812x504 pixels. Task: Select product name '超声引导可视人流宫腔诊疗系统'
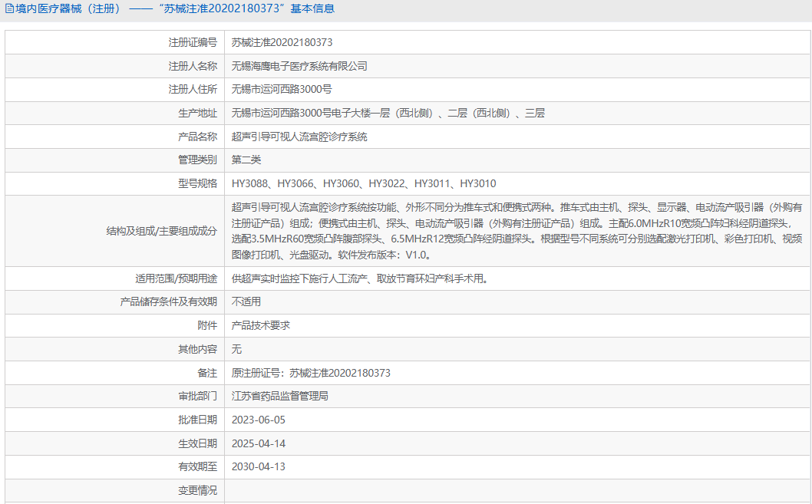[x=299, y=137]
